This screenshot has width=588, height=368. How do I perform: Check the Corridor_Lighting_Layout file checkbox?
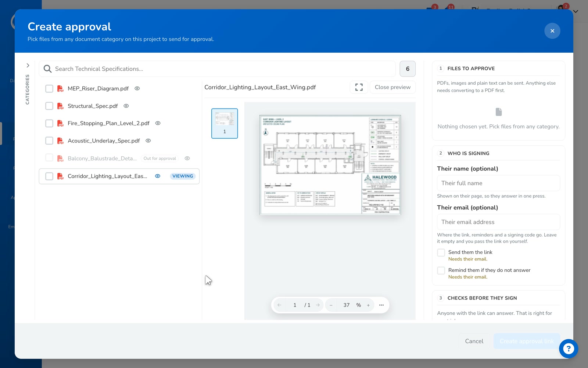(x=49, y=176)
